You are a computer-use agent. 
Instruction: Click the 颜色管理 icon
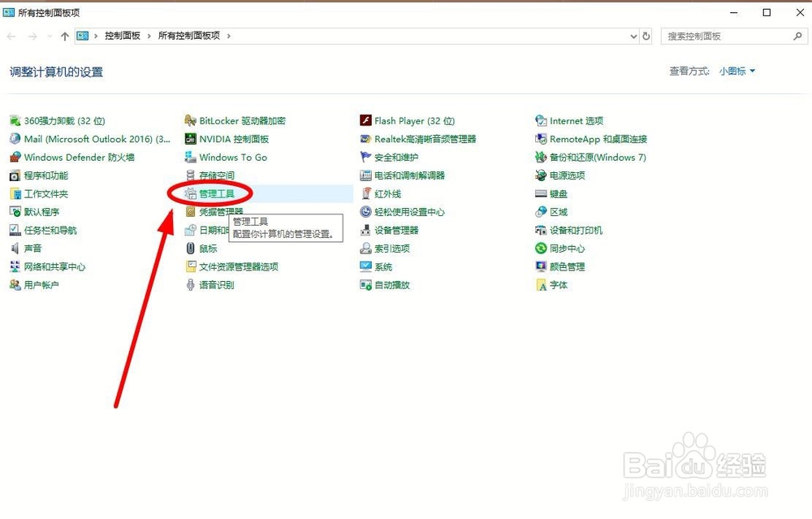pyautogui.click(x=541, y=266)
